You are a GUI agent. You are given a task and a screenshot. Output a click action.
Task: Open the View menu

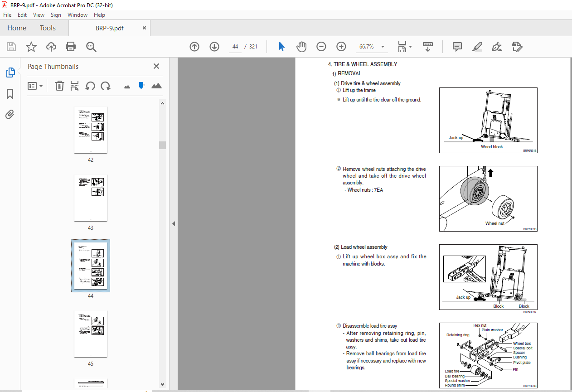pos(39,15)
